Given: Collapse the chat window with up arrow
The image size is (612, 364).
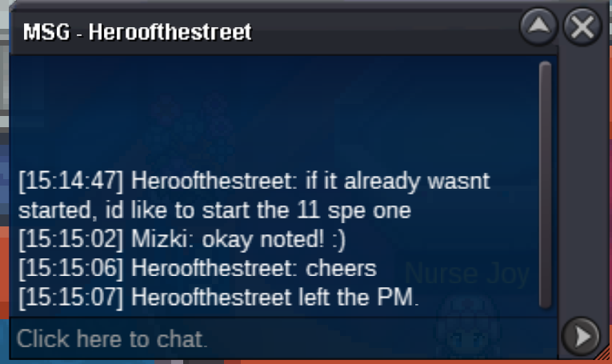Looking at the screenshot, I should point(538,27).
